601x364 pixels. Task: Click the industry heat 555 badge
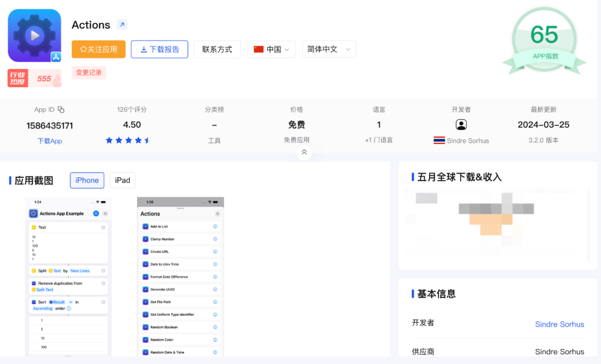tap(35, 78)
